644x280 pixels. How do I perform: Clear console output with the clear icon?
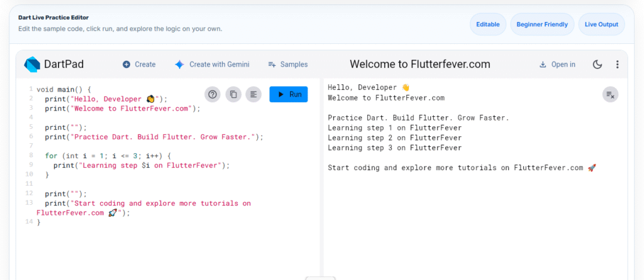(x=610, y=95)
